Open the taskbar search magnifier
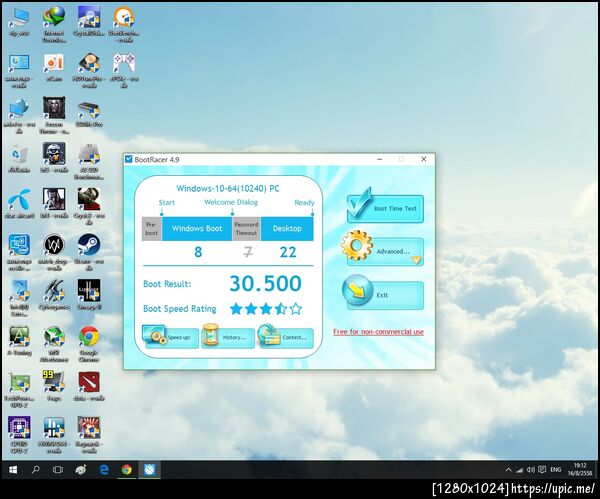The height and width of the screenshot is (499, 600). pyautogui.click(x=36, y=470)
